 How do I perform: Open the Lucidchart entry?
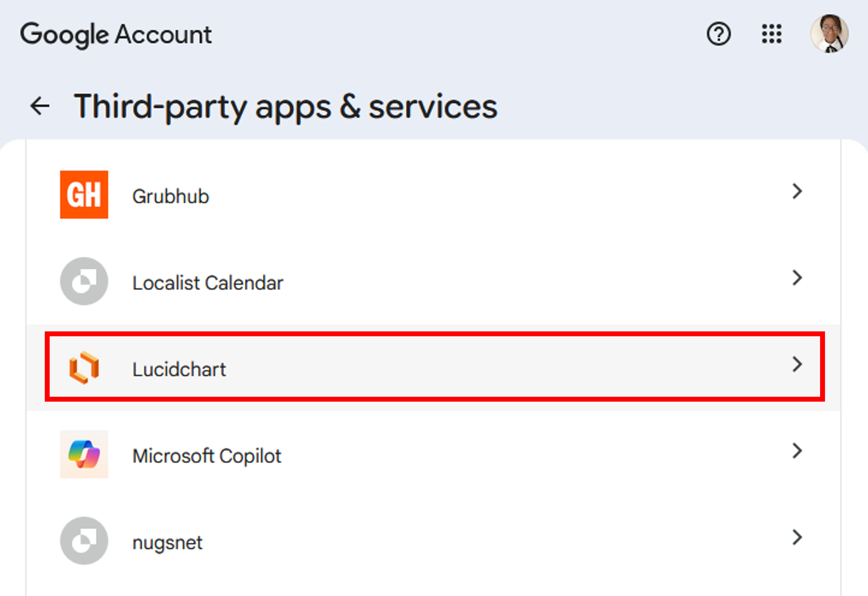[x=433, y=368]
